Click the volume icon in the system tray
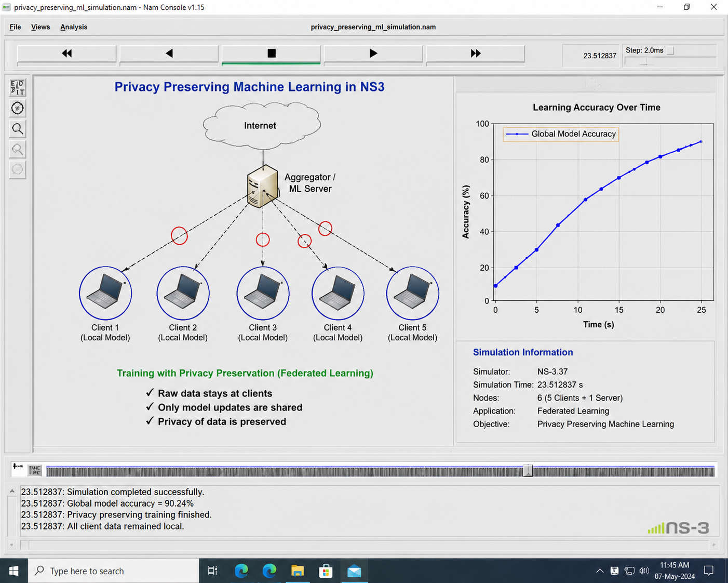Screen dimensions: 728x583 pos(644,571)
